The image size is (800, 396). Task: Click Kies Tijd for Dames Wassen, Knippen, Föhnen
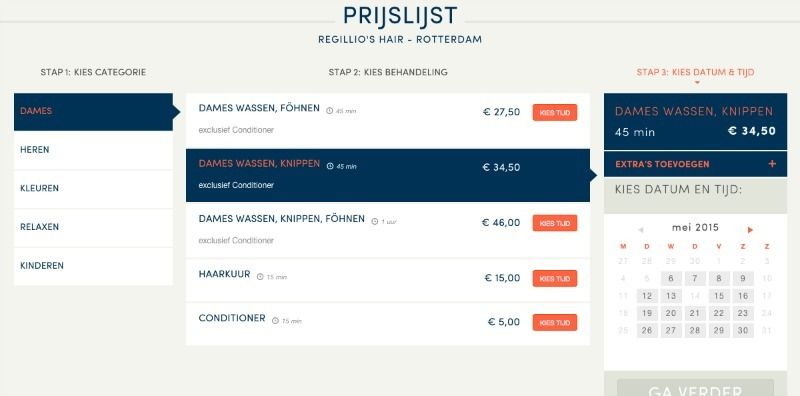pyautogui.click(x=555, y=223)
